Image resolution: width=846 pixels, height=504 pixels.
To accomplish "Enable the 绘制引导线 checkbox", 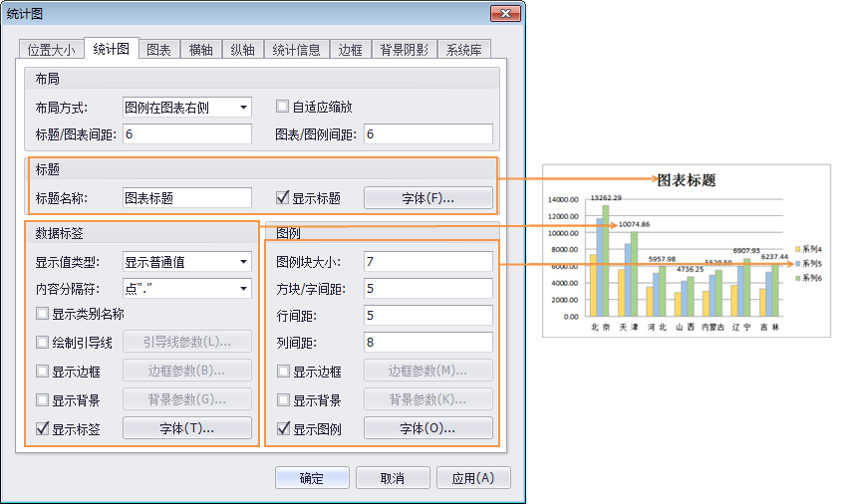I will point(42,344).
